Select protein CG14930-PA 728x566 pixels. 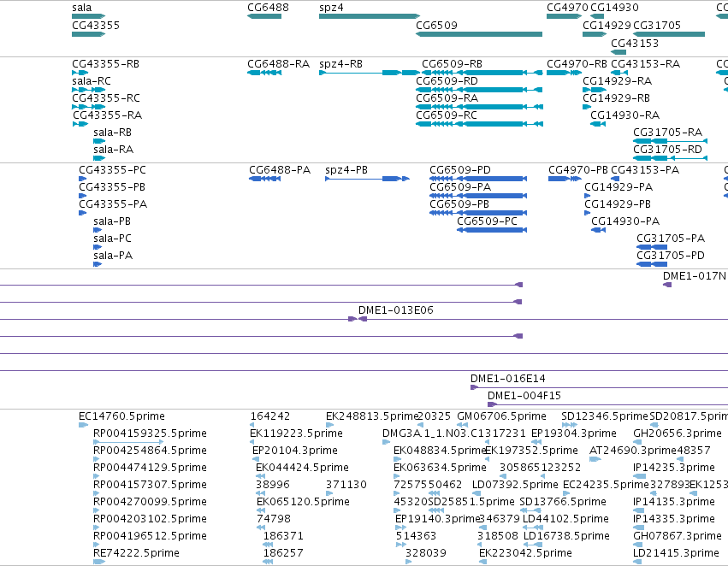click(x=599, y=230)
